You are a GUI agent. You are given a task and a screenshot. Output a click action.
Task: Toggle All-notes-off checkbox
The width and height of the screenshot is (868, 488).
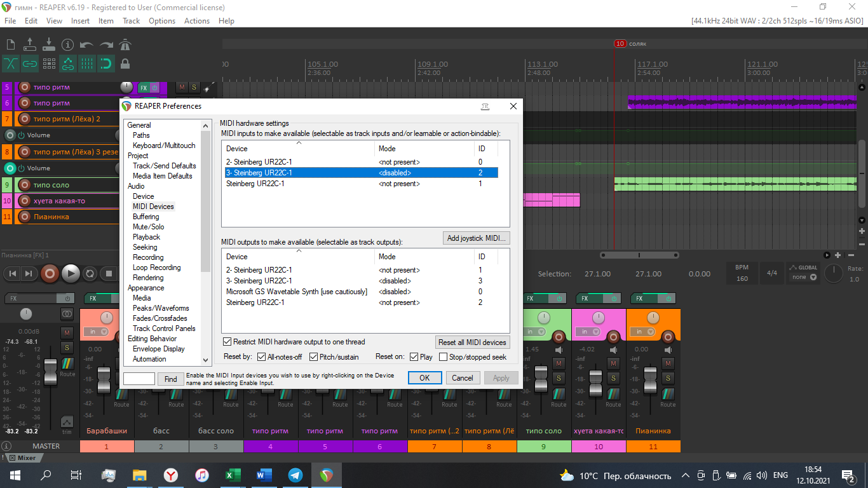(x=261, y=357)
